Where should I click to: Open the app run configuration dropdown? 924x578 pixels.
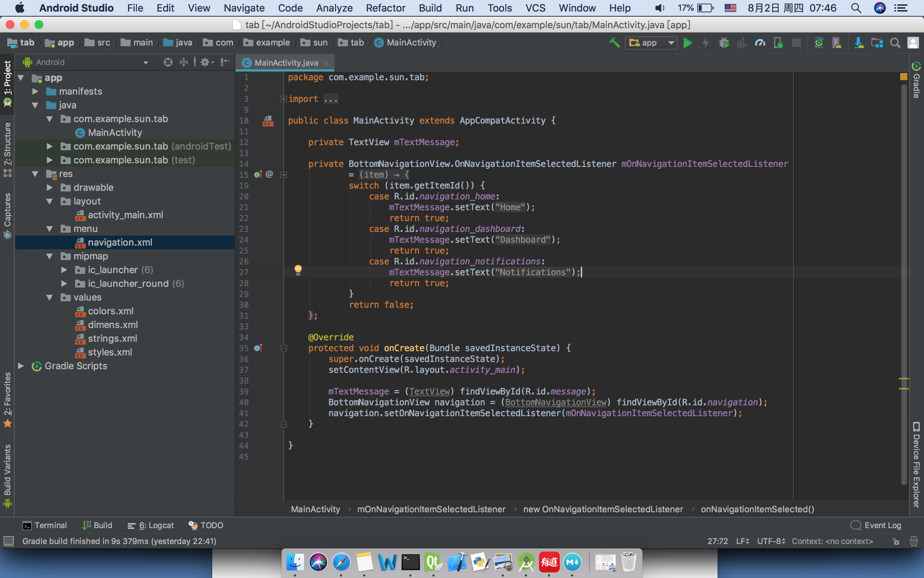(651, 43)
